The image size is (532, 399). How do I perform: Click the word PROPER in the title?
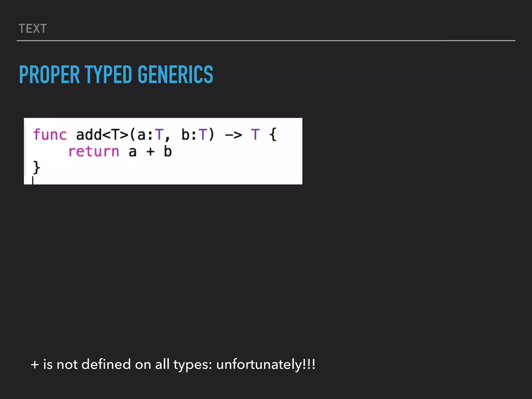pyautogui.click(x=49, y=75)
